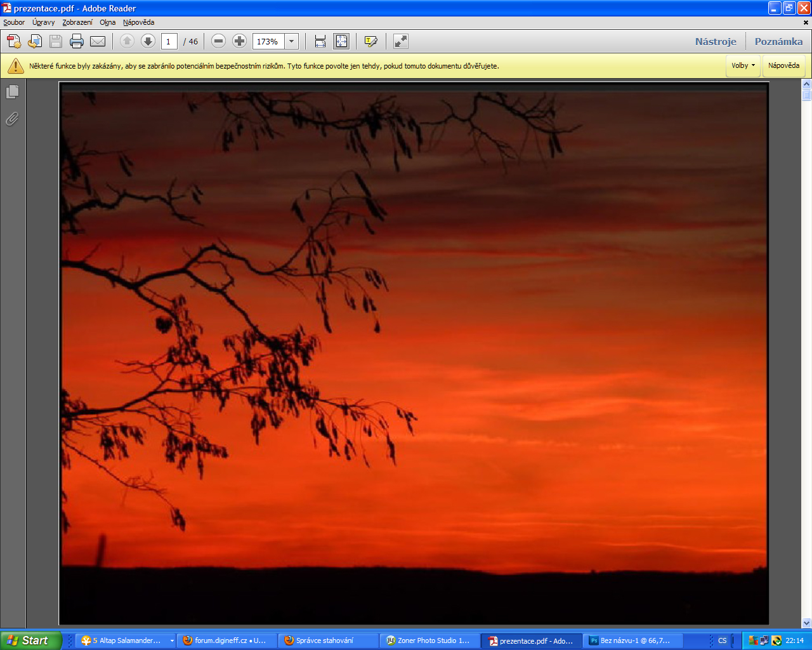Toggle fit to window width scrolling
This screenshot has width=812, height=650.
click(320, 42)
